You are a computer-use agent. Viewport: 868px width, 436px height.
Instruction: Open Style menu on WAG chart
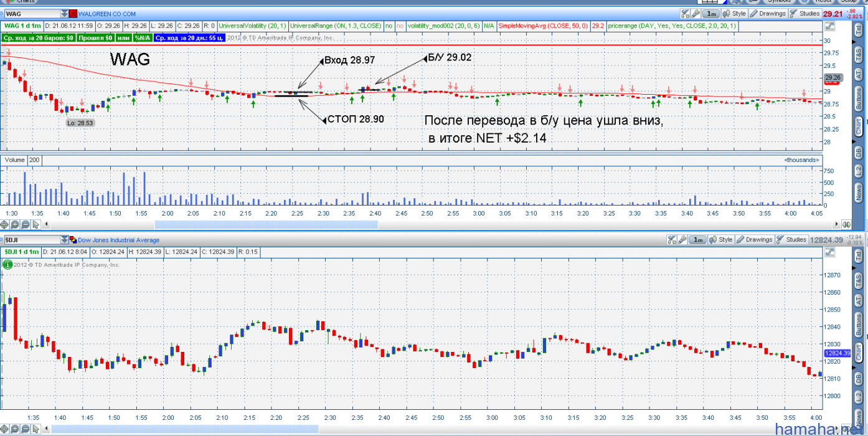pyautogui.click(x=734, y=13)
